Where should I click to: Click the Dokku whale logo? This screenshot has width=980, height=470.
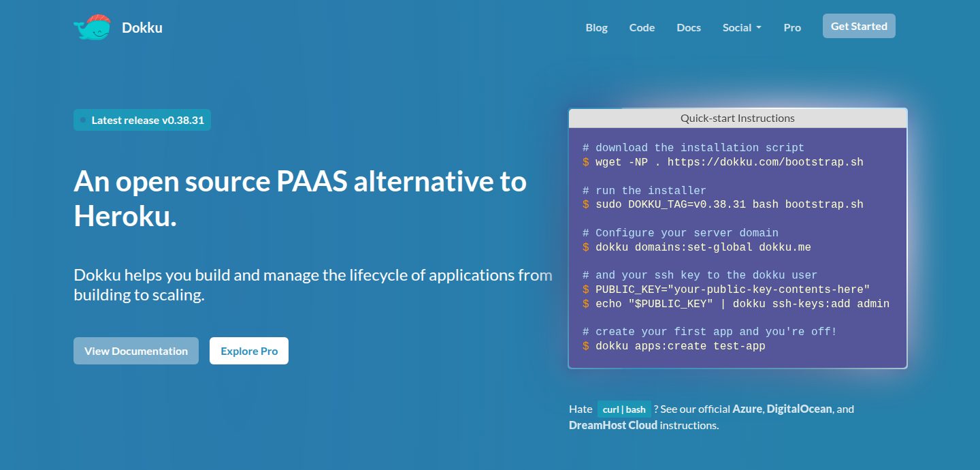92,27
